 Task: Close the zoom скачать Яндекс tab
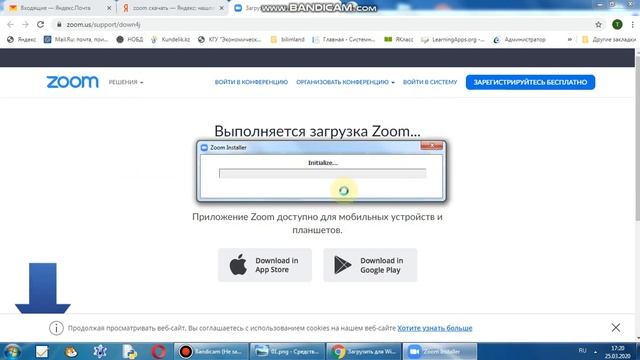point(222,8)
